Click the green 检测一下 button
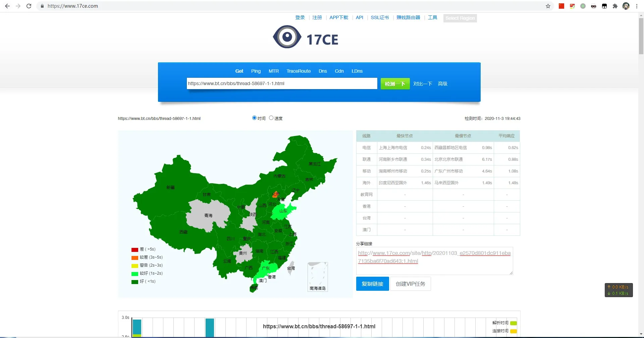644x338 pixels. point(395,84)
